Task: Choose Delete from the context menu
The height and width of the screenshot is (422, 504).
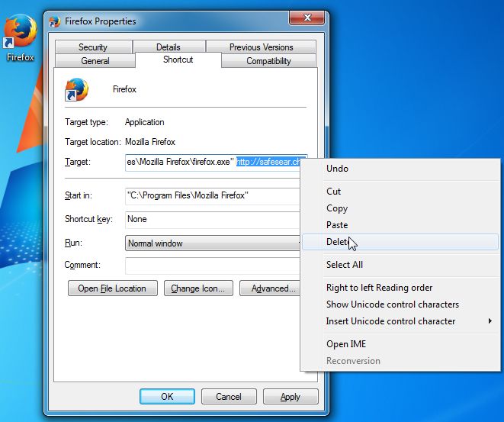Action: 400,242
